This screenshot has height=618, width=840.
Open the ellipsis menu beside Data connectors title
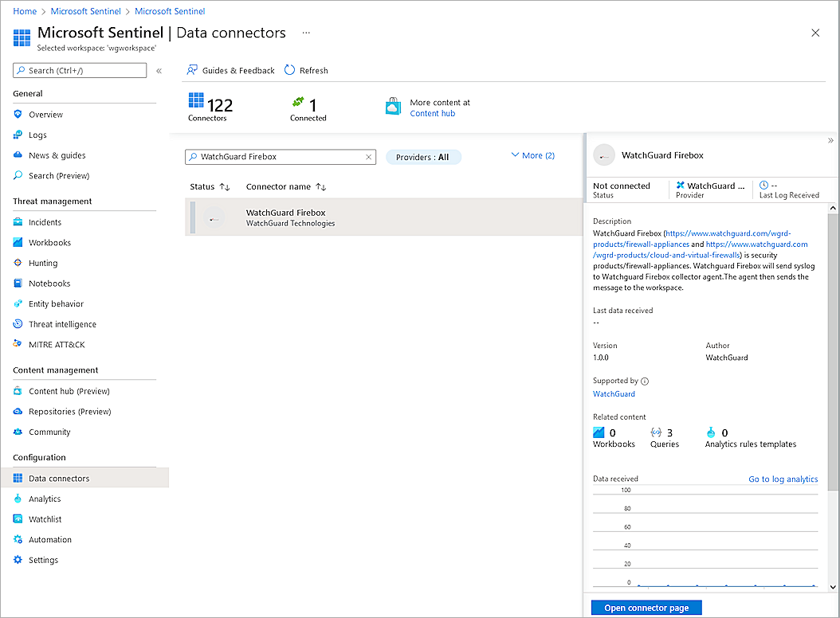pyautogui.click(x=305, y=33)
